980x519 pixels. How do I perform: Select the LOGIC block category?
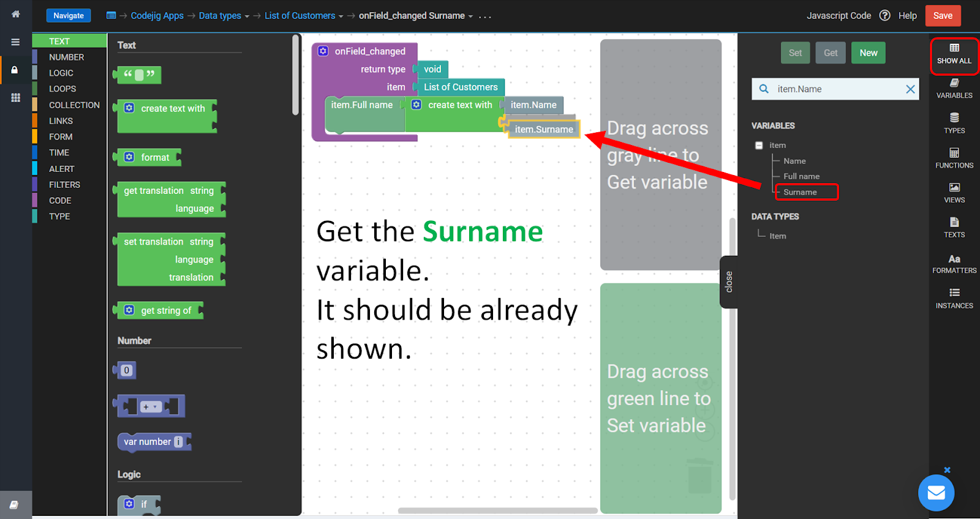[x=69, y=73]
